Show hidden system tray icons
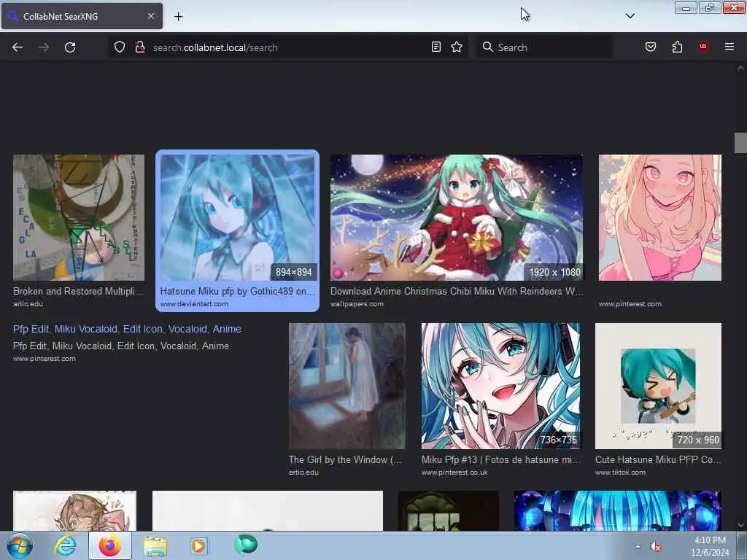 [x=638, y=546]
